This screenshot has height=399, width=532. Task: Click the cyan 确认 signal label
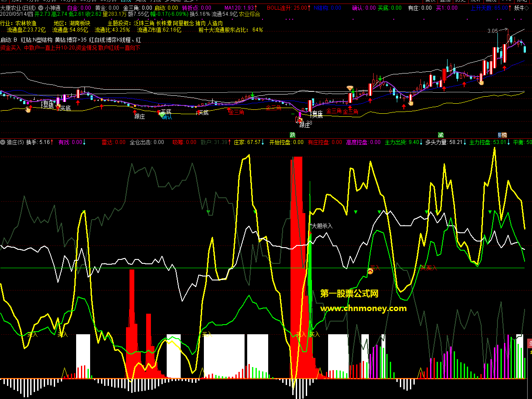(167, 117)
